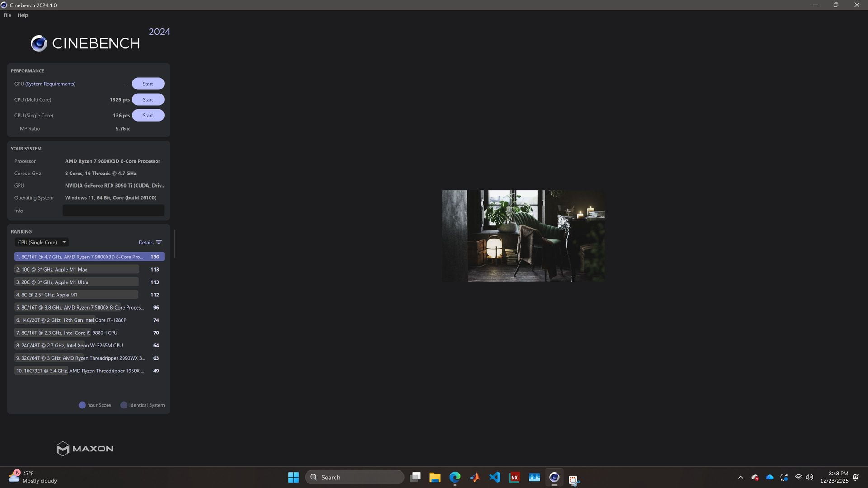Click the processor name AMD Ryzen 7 9800X3D

click(113, 161)
